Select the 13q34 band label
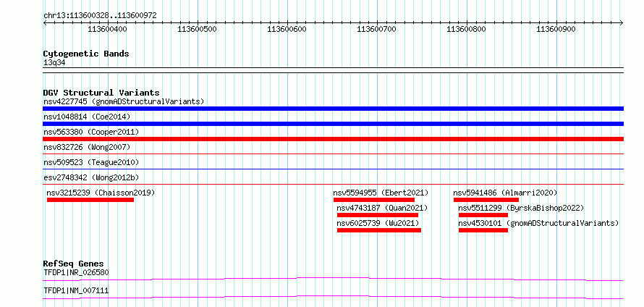Image resolution: width=644 pixels, height=307 pixels. click(x=54, y=62)
